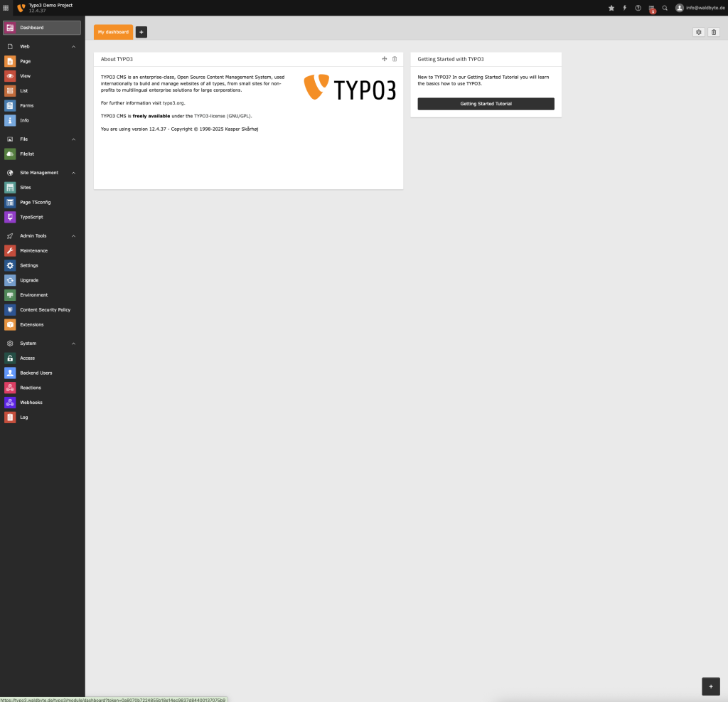The height and width of the screenshot is (702, 728).
Task: Collapse the Admin Tools group
Action: [73, 236]
